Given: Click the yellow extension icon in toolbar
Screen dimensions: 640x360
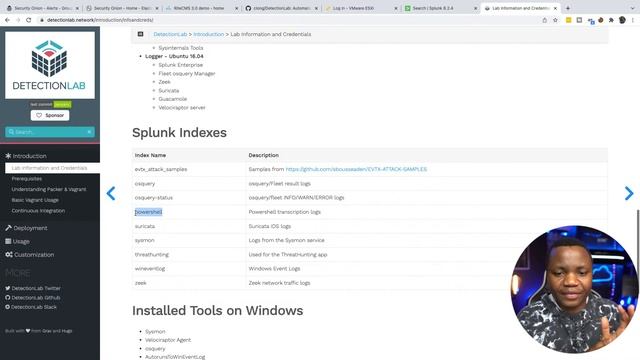Looking at the screenshot, I should (568, 20).
